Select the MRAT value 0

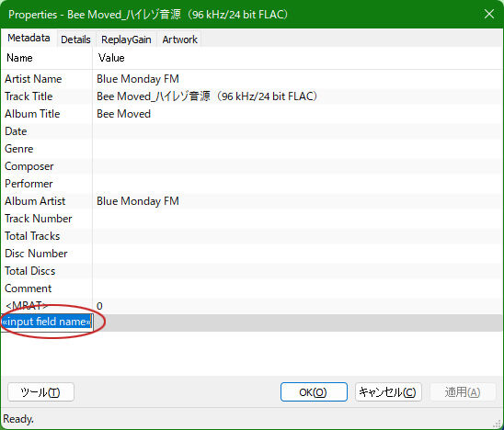pyautogui.click(x=99, y=306)
